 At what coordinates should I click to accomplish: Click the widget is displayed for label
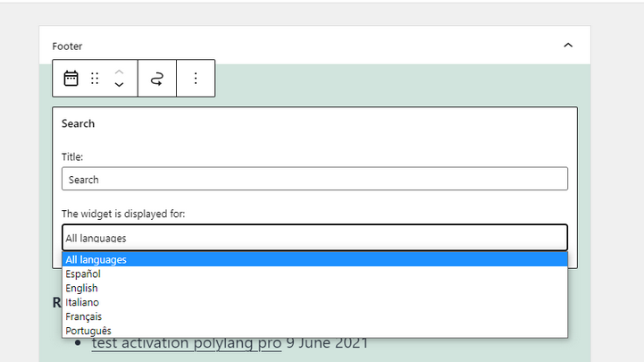(123, 215)
